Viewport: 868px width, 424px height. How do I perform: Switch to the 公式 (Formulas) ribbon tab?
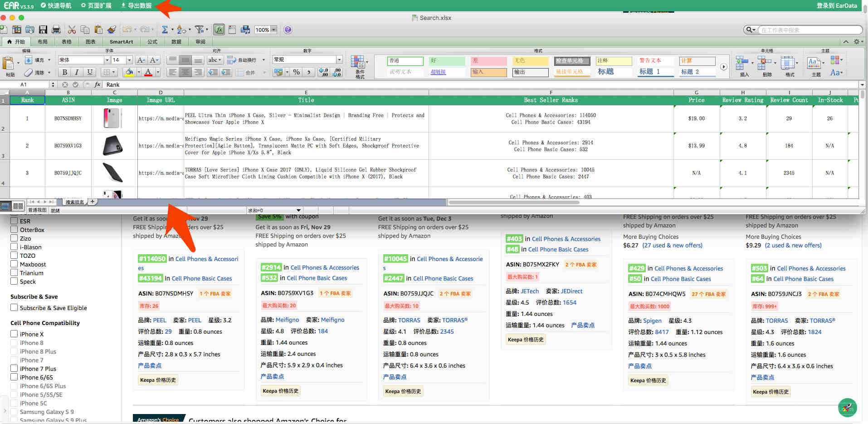152,42
